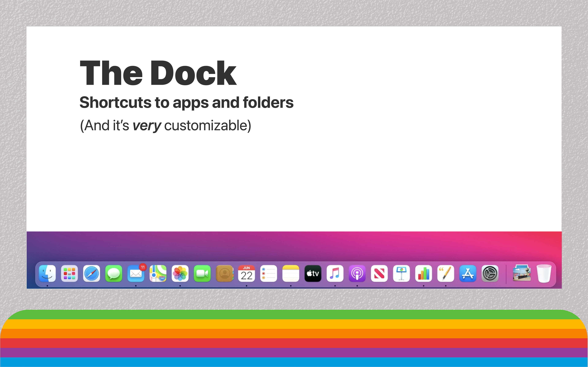Open the purple Podcasts icon
This screenshot has height=367, width=588.
[x=357, y=274]
